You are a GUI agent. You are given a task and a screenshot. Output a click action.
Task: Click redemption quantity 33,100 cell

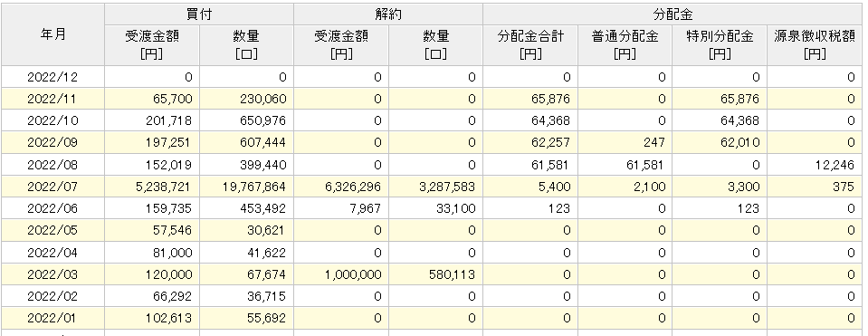435,208
